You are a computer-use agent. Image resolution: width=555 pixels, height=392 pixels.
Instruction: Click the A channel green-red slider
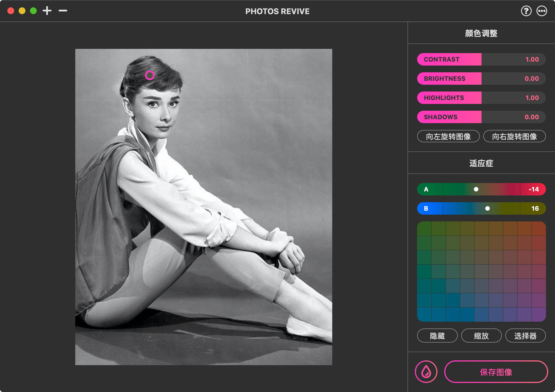pyautogui.click(x=481, y=189)
